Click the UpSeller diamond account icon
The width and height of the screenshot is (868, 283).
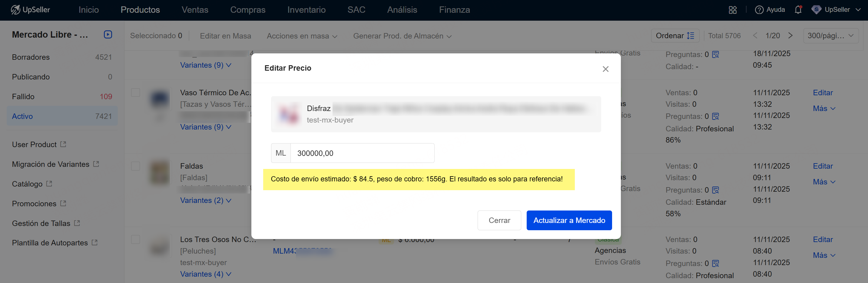[816, 10]
